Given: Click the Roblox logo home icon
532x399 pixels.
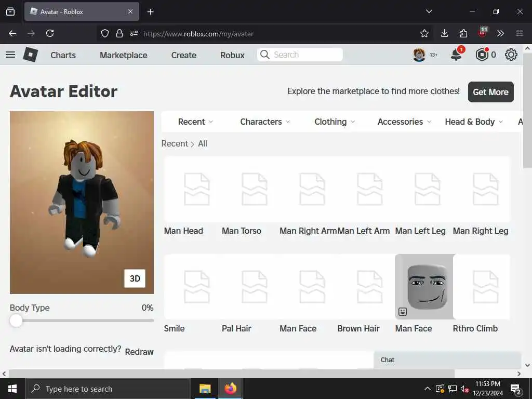Looking at the screenshot, I should [31, 55].
